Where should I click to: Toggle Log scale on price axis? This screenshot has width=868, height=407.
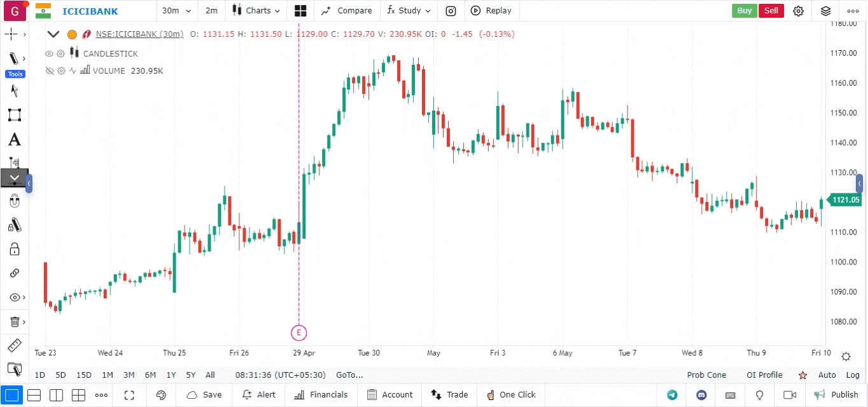853,375
